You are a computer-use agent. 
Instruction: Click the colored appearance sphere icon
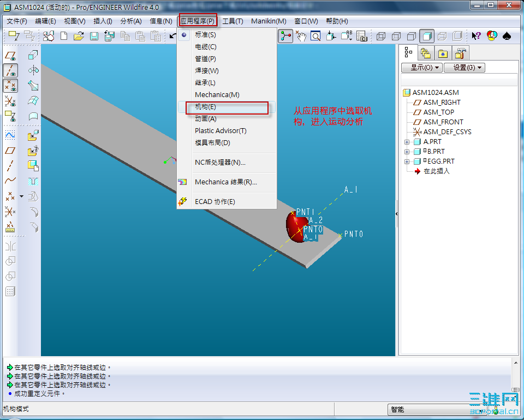click(x=492, y=35)
